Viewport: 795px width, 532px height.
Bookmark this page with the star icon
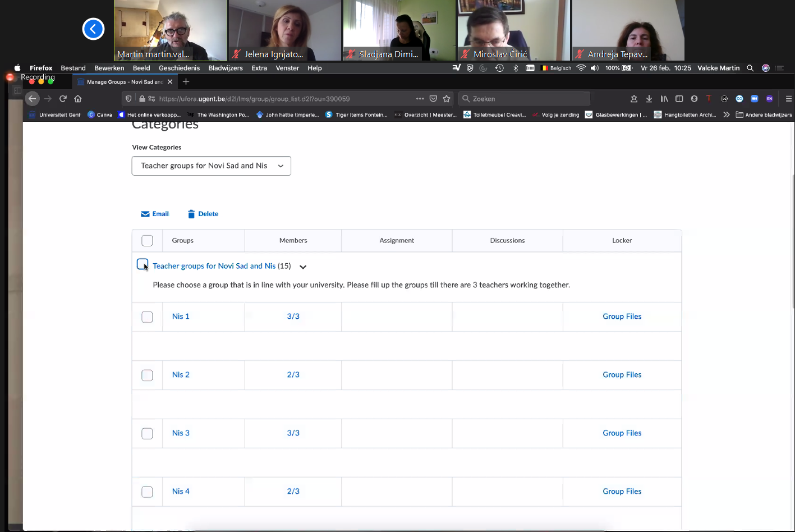tap(447, 99)
